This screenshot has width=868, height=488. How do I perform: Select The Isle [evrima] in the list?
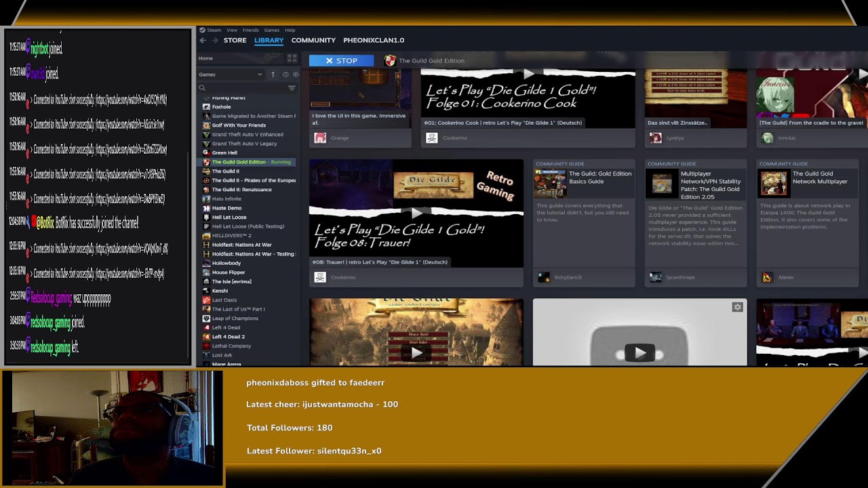232,282
